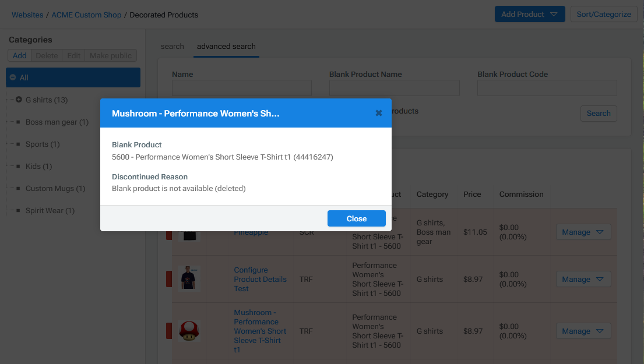This screenshot has width=644, height=364.
Task: Click red status marker on Configure Product row
Action: coord(169,279)
